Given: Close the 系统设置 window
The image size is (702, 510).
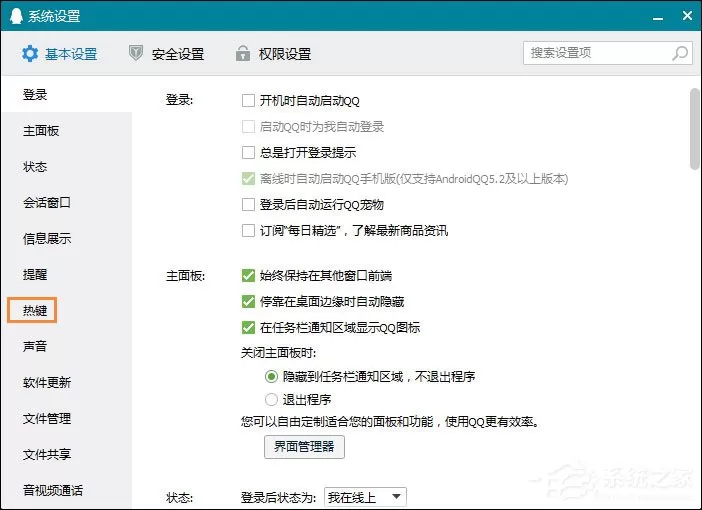Looking at the screenshot, I should click(x=687, y=16).
